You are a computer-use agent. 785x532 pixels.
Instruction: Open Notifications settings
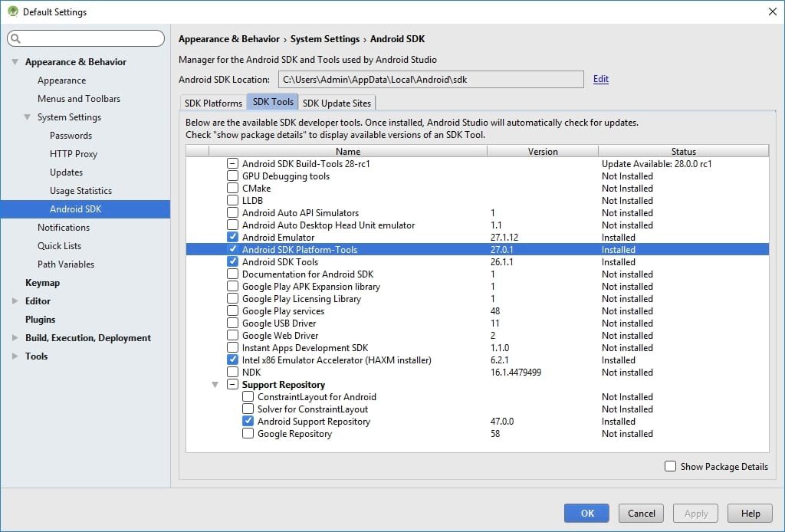pos(64,227)
